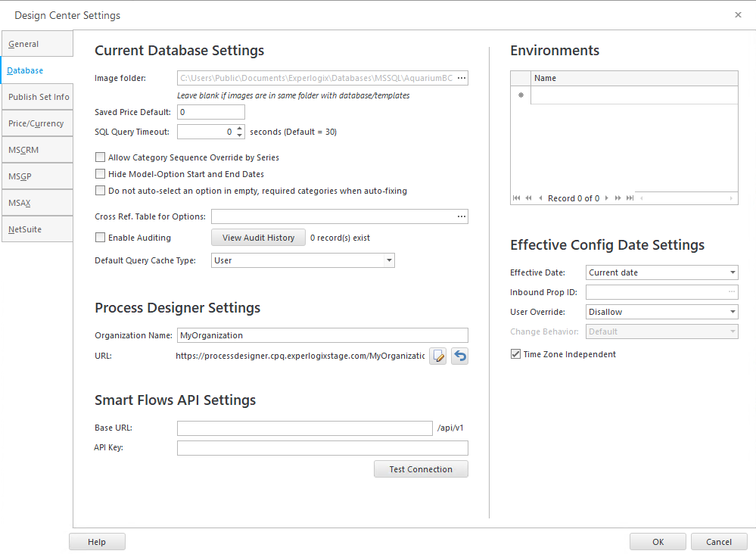Open Change Behavior dropdown
The height and width of the screenshot is (554, 756).
coord(733,331)
